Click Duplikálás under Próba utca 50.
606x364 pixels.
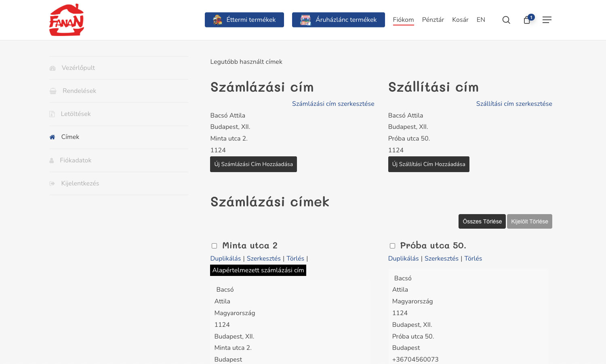click(x=403, y=259)
